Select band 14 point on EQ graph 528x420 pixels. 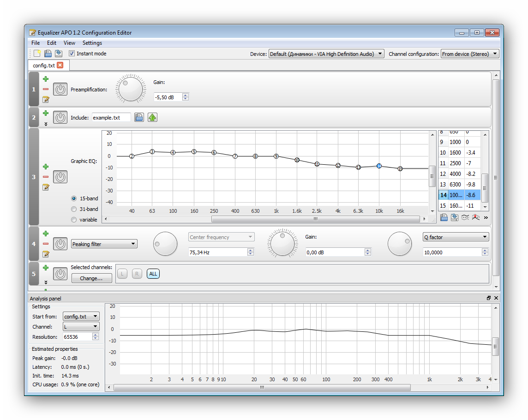[x=379, y=166]
